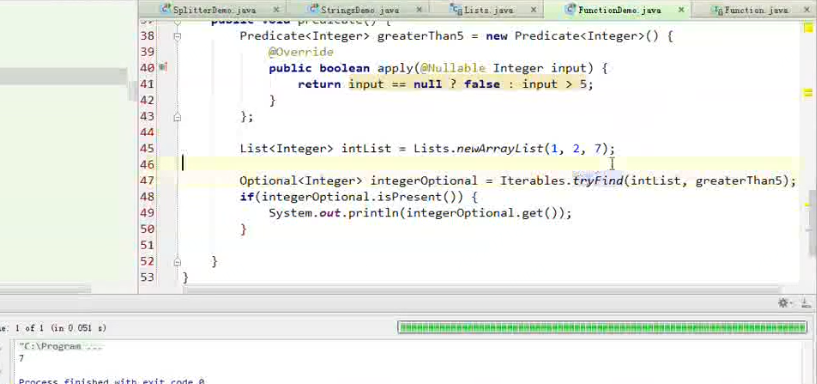Click the Lists.java class file icon
The width and height of the screenshot is (817, 384).
456,9
